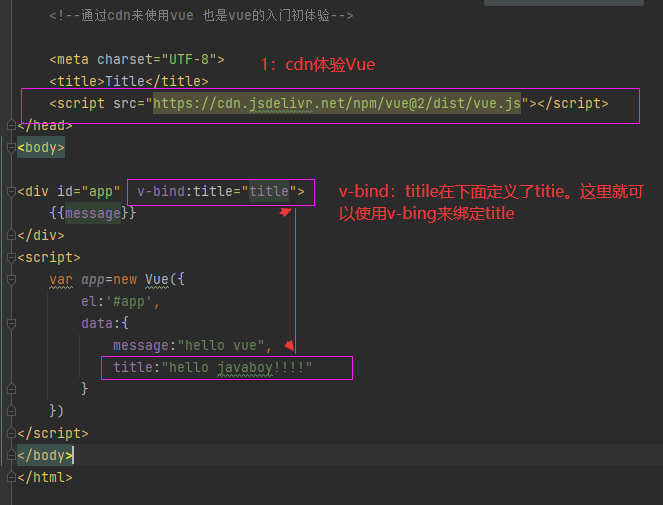
Task: Click the el:'#app' line
Action: coord(121,302)
